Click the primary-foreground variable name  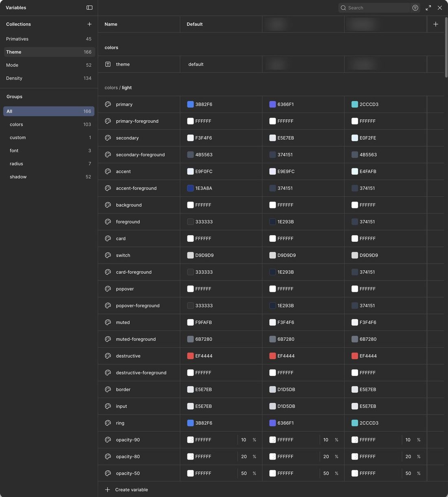pyautogui.click(x=137, y=121)
